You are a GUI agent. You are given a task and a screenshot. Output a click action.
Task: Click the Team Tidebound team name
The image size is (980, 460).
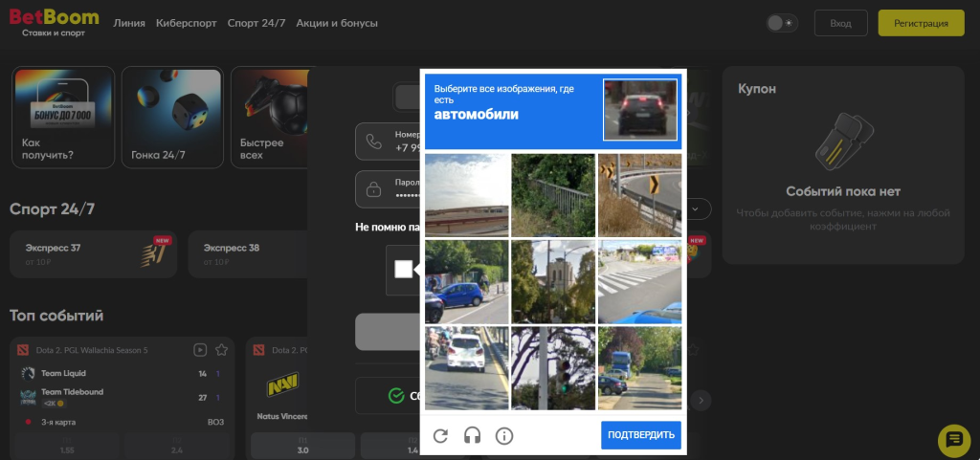point(73,392)
